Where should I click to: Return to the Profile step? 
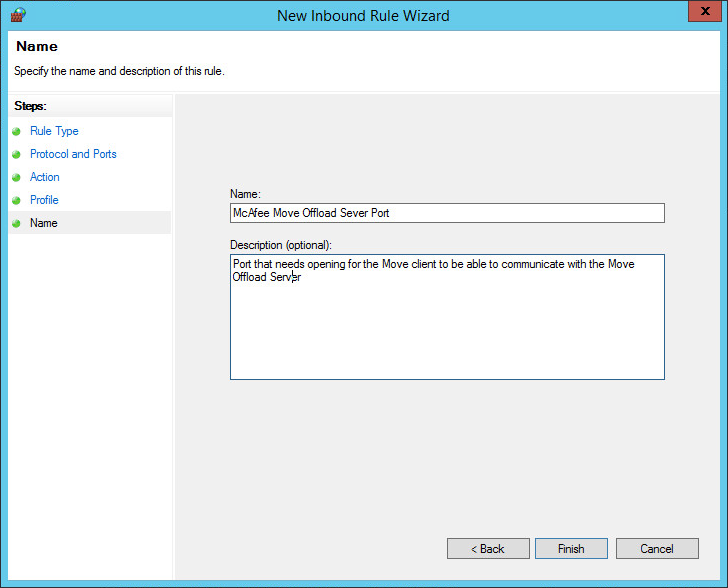(44, 200)
